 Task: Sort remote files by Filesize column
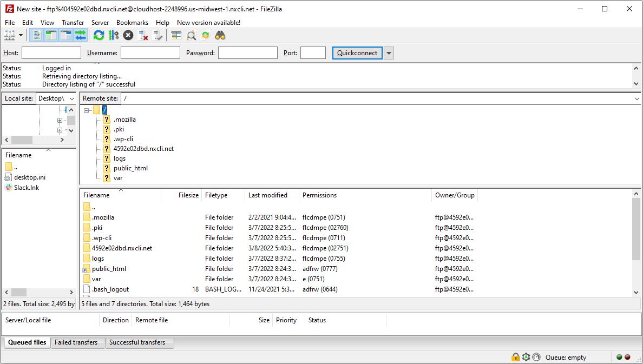181,195
